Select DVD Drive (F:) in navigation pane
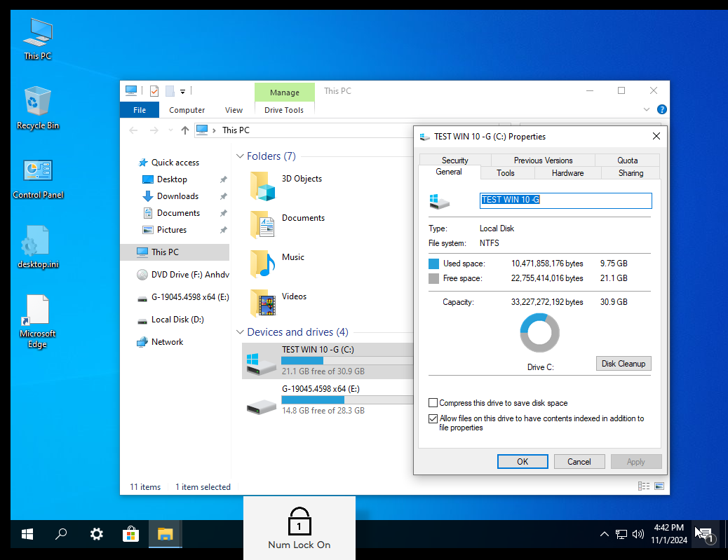728x560 pixels. pos(183,275)
